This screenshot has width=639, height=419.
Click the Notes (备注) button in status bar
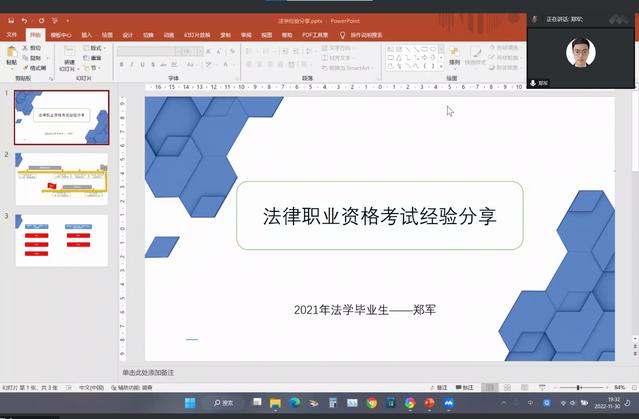coord(439,387)
